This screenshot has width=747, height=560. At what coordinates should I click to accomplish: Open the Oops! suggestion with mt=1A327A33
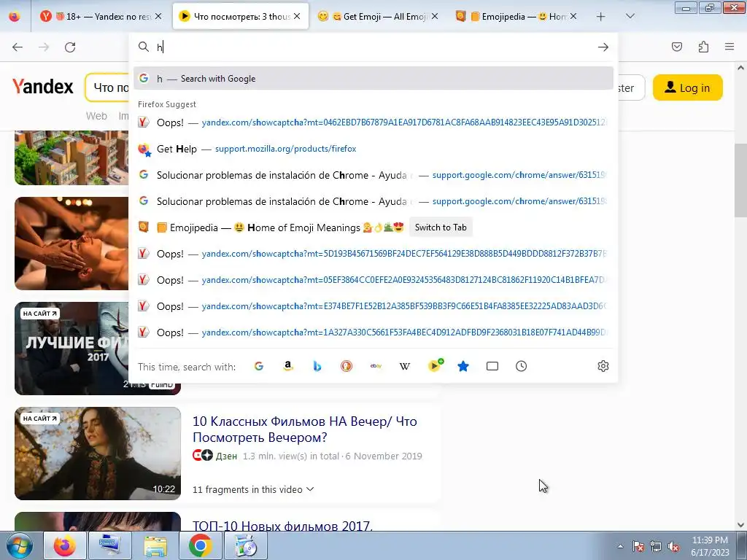click(373, 332)
